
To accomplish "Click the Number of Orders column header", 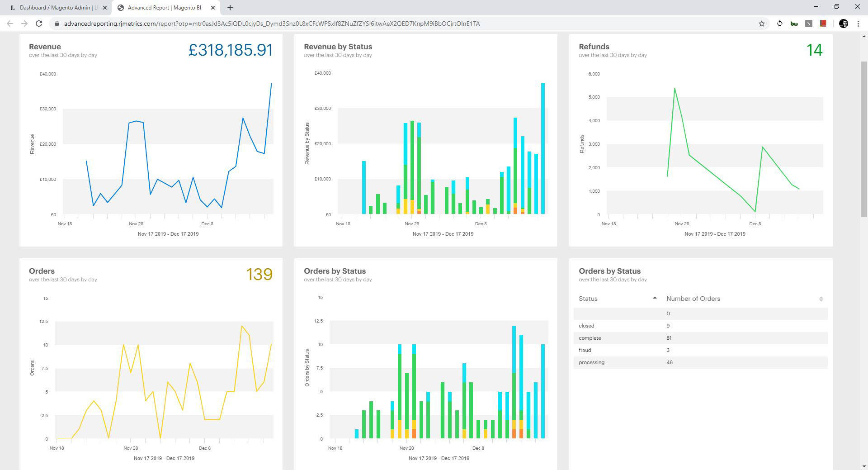I will point(693,299).
